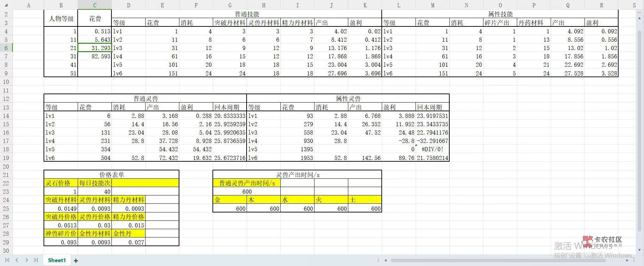Select the 普通技能 merged header cell
The height and width of the screenshot is (266, 644).
point(247,14)
